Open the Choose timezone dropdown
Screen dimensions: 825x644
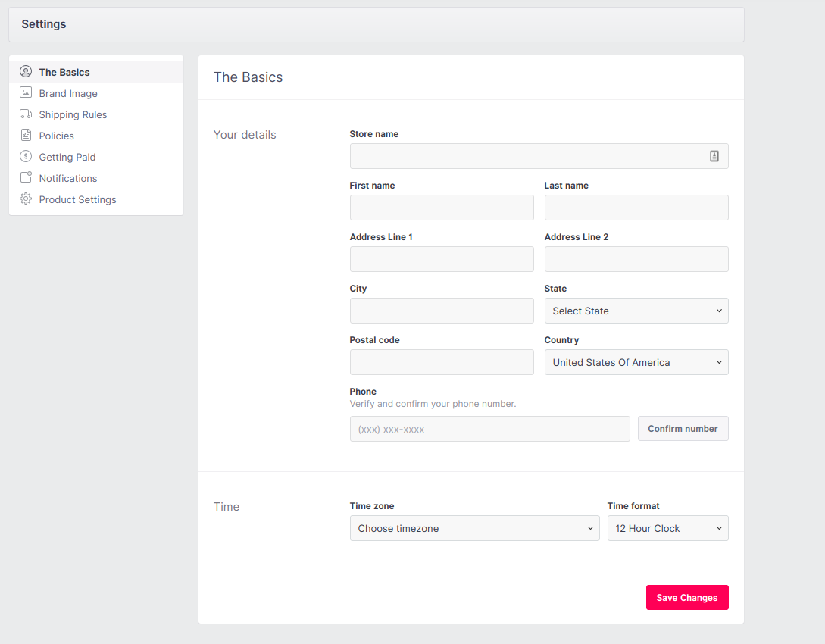pos(474,528)
